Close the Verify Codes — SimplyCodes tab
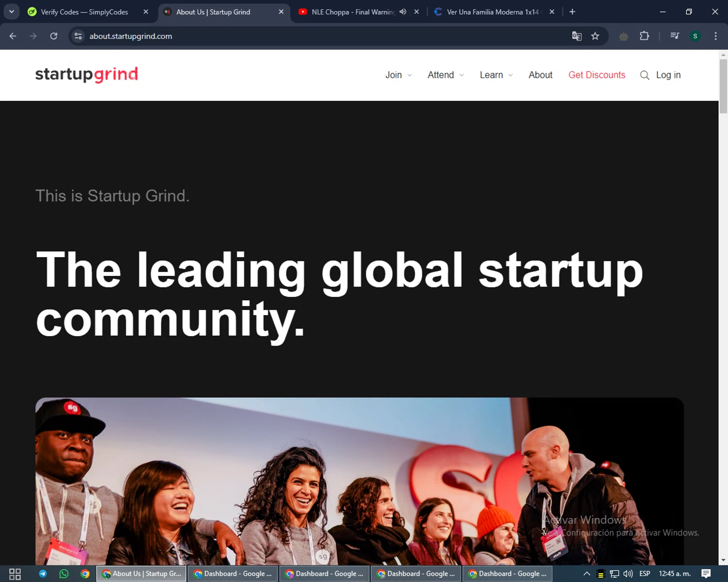The image size is (728, 582). click(146, 12)
